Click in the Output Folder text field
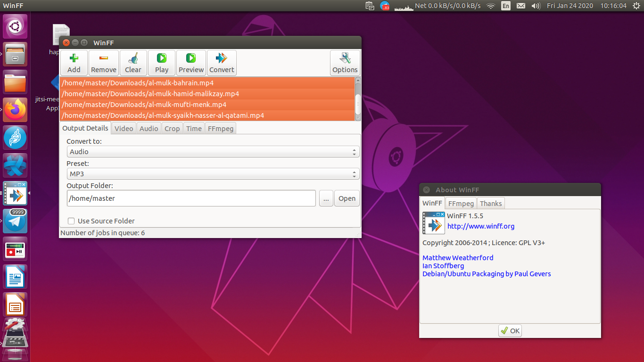Screen dimensions: 644x362 191,198
